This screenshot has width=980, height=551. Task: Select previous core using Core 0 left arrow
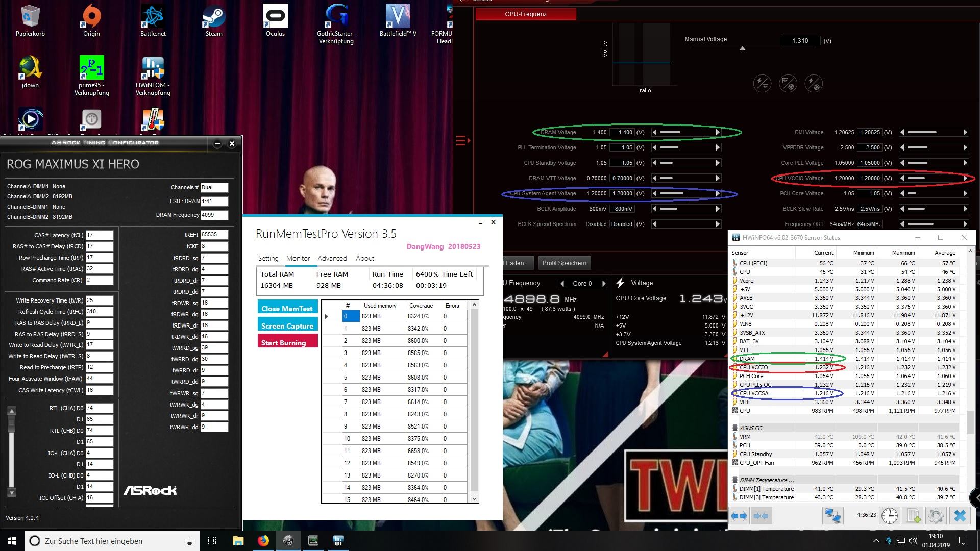[x=562, y=283]
